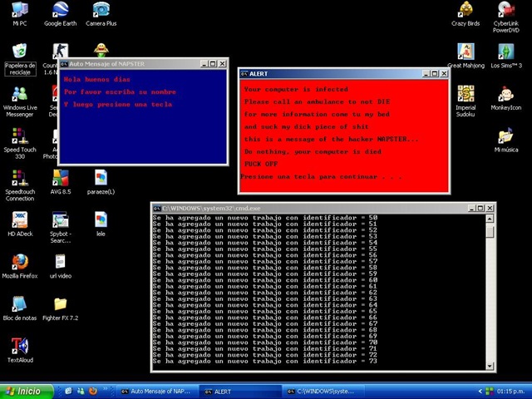
Task: Open Bloc de notas shortcut
Action: (x=20, y=308)
